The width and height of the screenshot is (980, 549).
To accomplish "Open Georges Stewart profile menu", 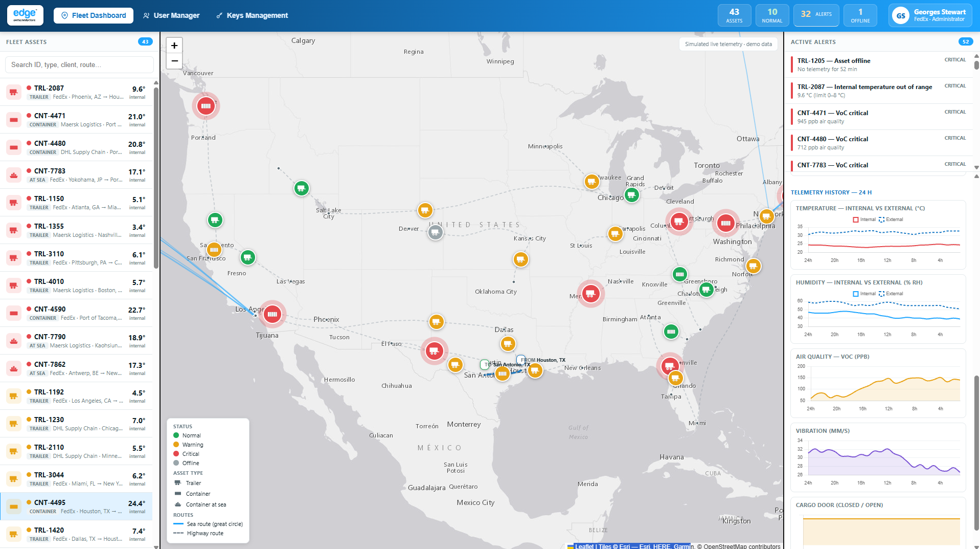I will 930,15.
